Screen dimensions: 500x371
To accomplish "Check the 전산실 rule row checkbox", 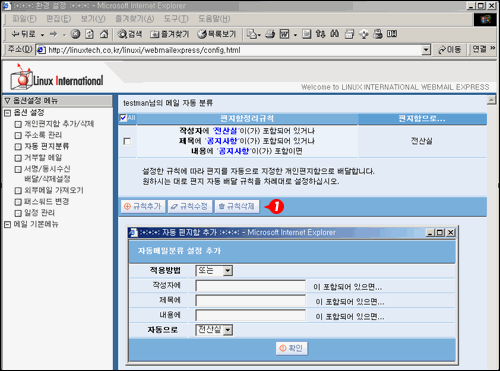I will click(x=127, y=141).
